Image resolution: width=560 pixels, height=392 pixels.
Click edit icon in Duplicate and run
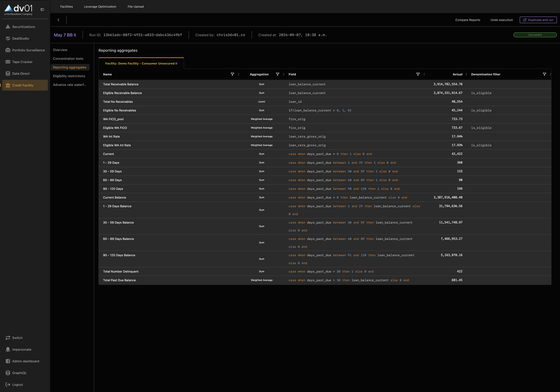(x=525, y=20)
